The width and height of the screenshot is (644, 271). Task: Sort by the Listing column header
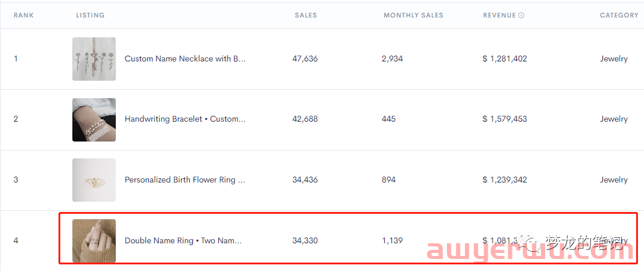90,15
